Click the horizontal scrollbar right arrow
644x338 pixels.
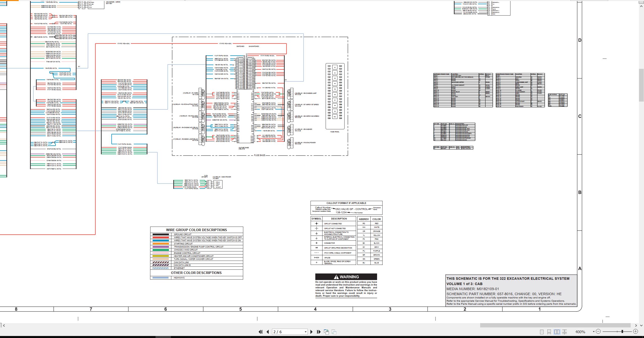click(x=636, y=325)
